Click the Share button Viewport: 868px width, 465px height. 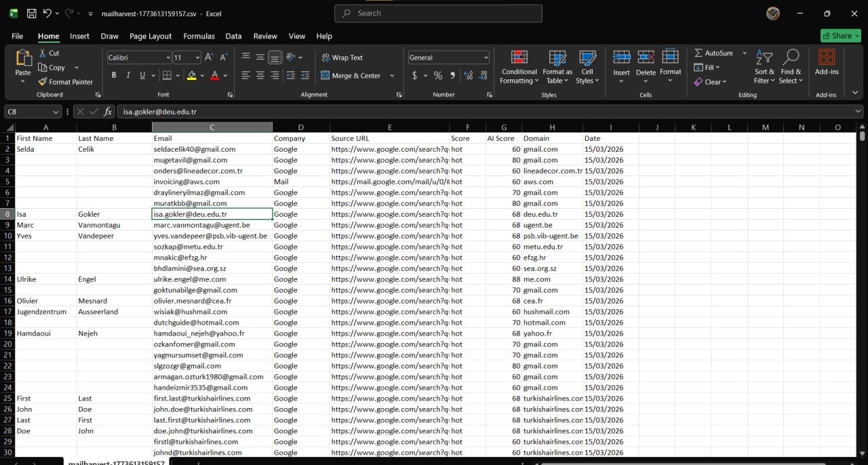click(x=840, y=35)
